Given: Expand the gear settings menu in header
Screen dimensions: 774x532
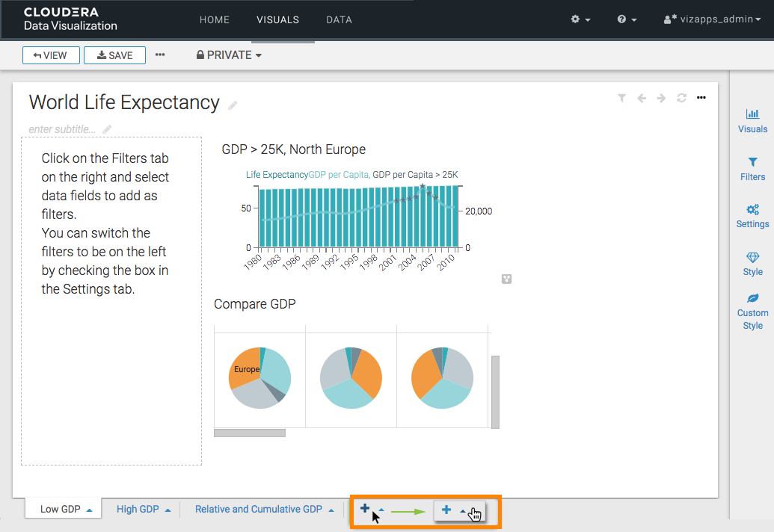Looking at the screenshot, I should pos(580,19).
